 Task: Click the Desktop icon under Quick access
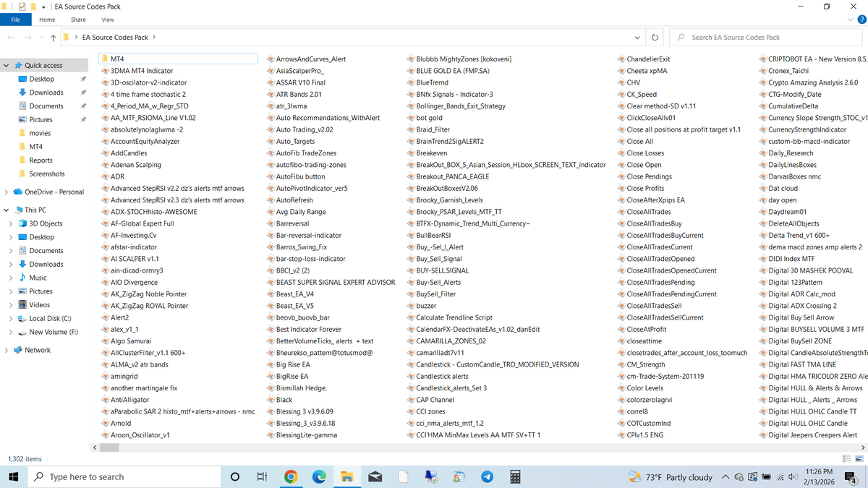tap(22, 79)
